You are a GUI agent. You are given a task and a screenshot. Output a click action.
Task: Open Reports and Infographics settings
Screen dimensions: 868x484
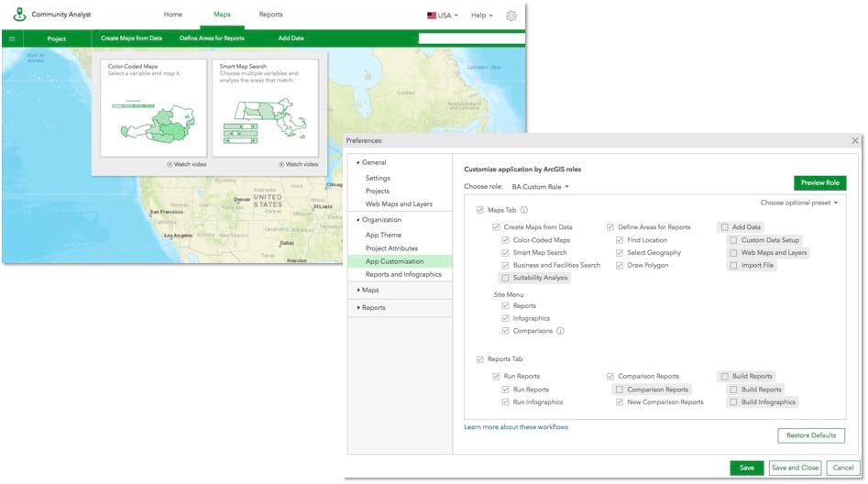pos(403,275)
